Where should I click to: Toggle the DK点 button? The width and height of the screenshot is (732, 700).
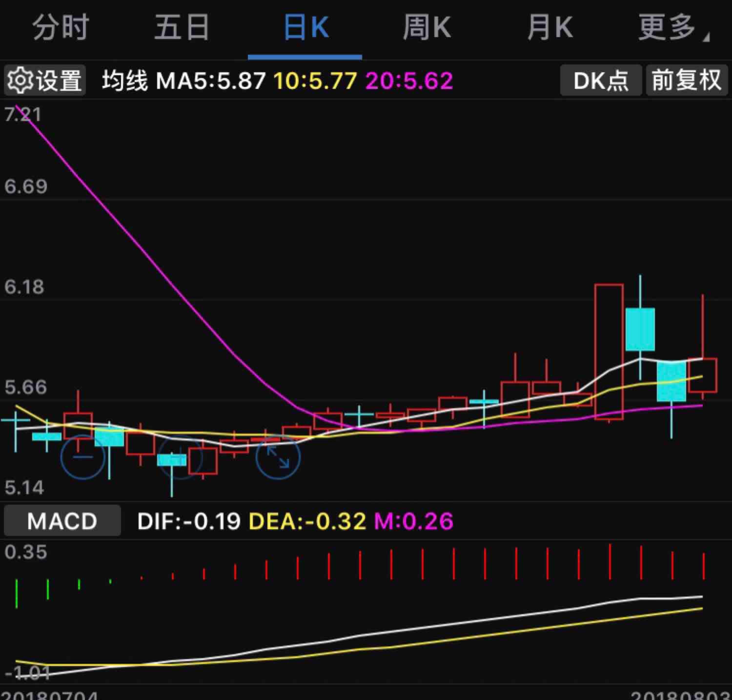(x=601, y=80)
